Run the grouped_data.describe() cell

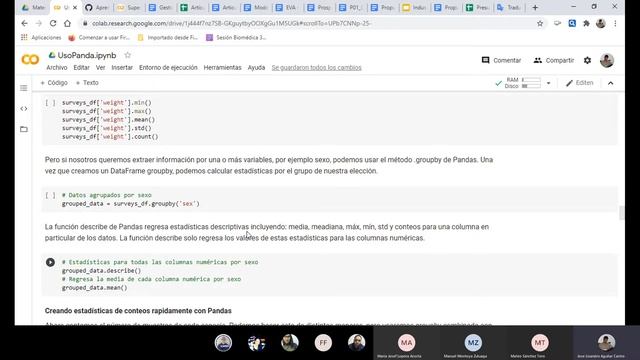click(x=50, y=262)
